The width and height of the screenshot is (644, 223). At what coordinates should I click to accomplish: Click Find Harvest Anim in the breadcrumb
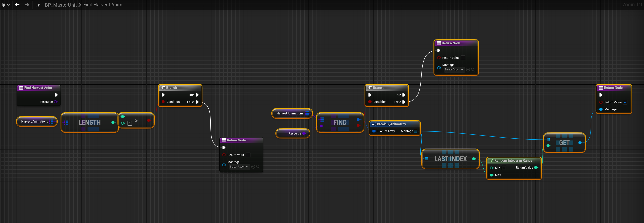[x=103, y=5]
